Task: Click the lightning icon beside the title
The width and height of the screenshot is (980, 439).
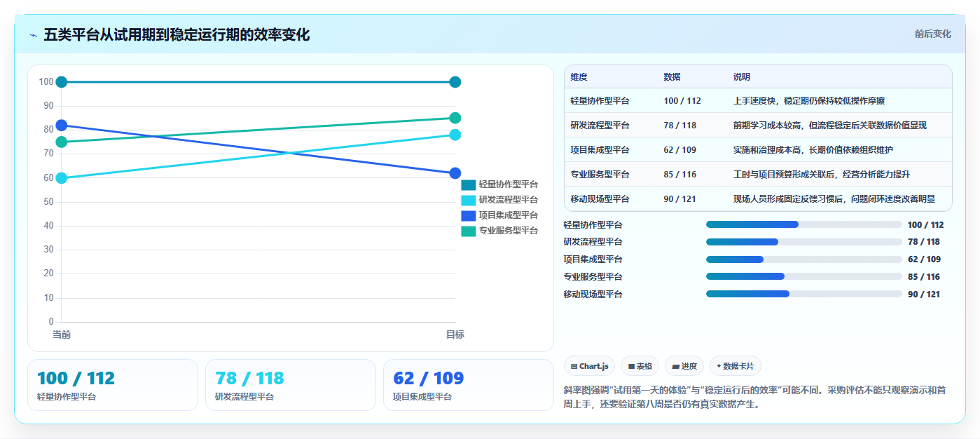Action: [33, 35]
